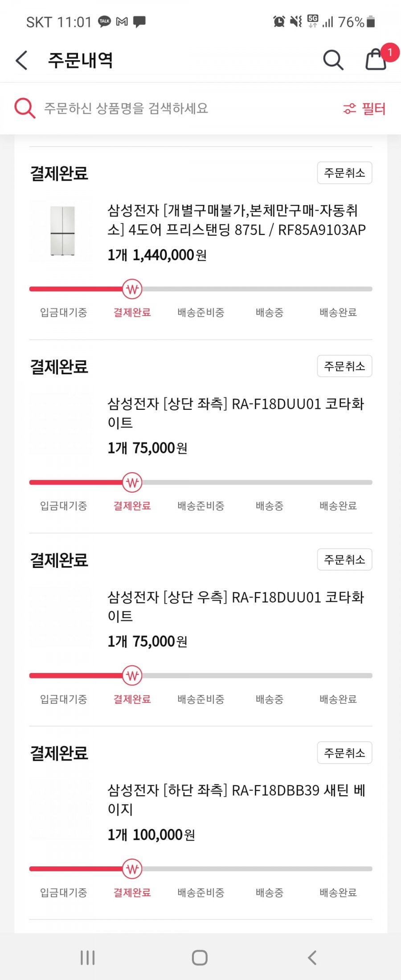Tap Android back navigation button
Image resolution: width=401 pixels, height=980 pixels.
pos(312,957)
